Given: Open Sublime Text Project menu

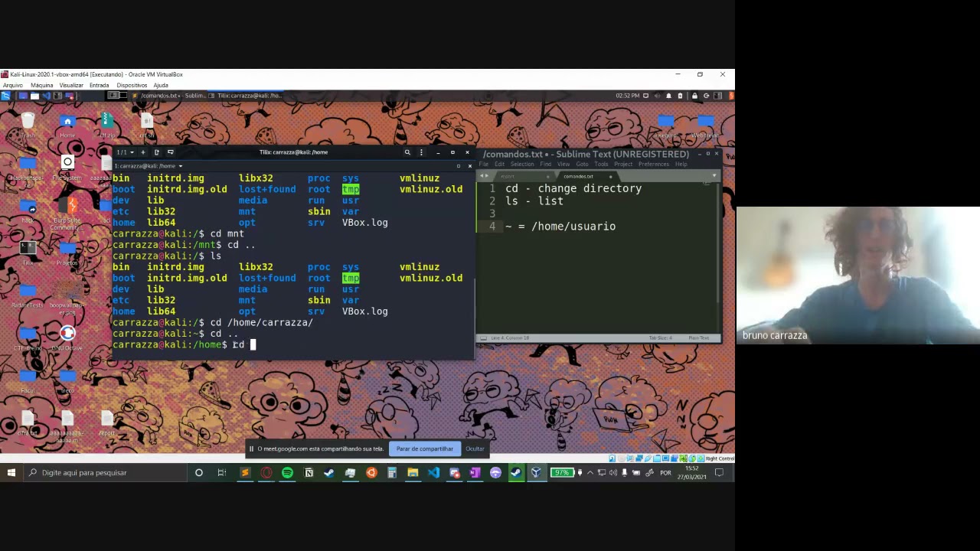Looking at the screenshot, I should coord(623,164).
